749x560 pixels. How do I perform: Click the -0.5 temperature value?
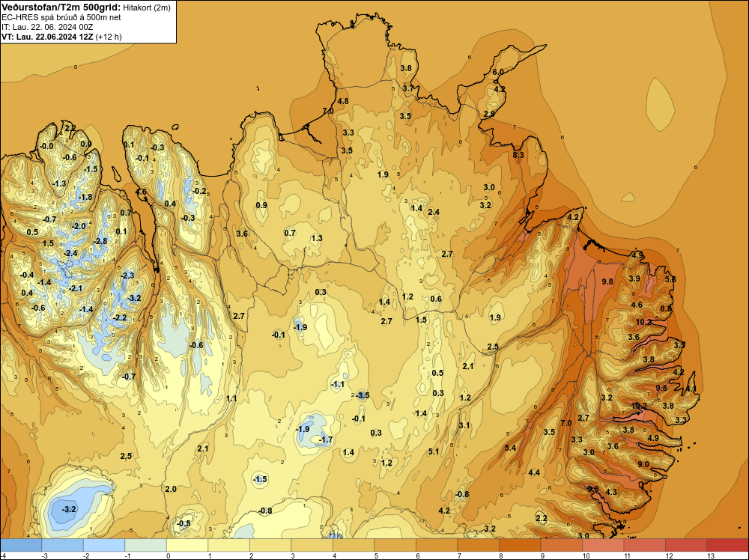click(184, 523)
